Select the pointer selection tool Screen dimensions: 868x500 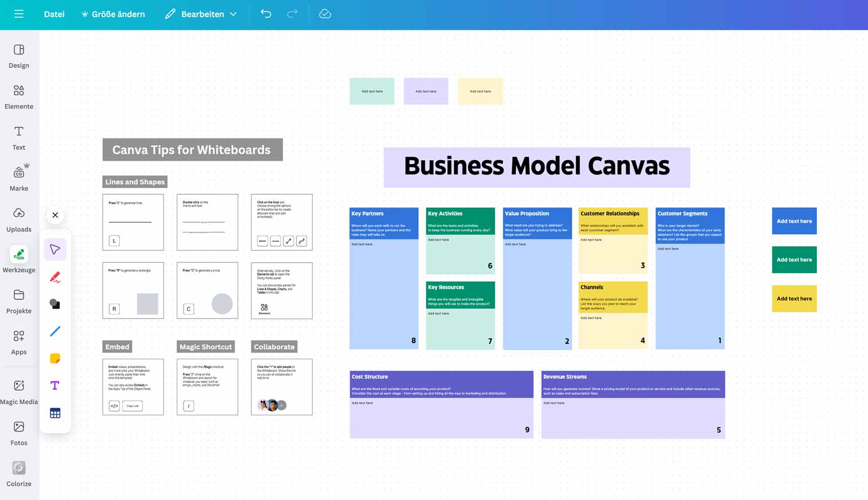click(55, 250)
